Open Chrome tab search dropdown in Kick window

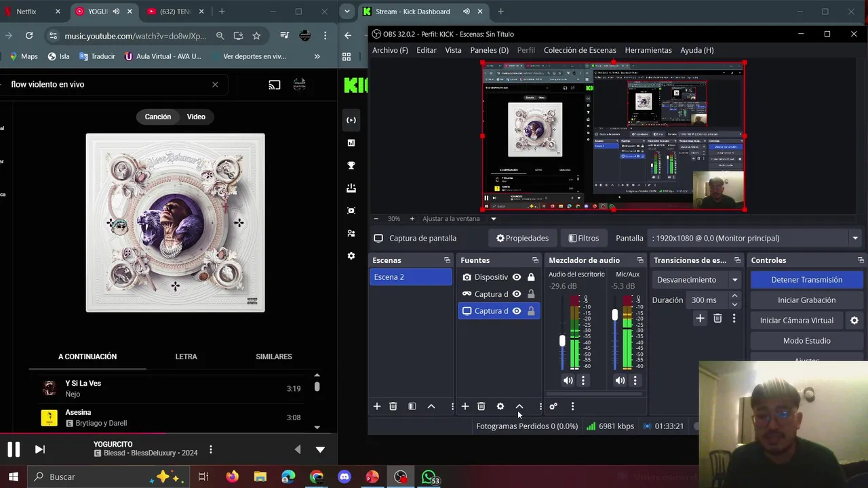pos(348,12)
